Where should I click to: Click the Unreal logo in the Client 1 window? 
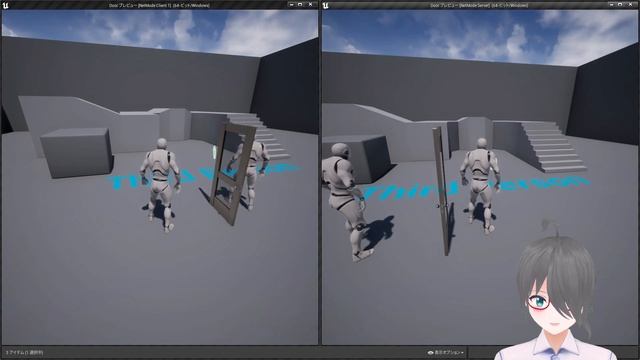click(6, 5)
